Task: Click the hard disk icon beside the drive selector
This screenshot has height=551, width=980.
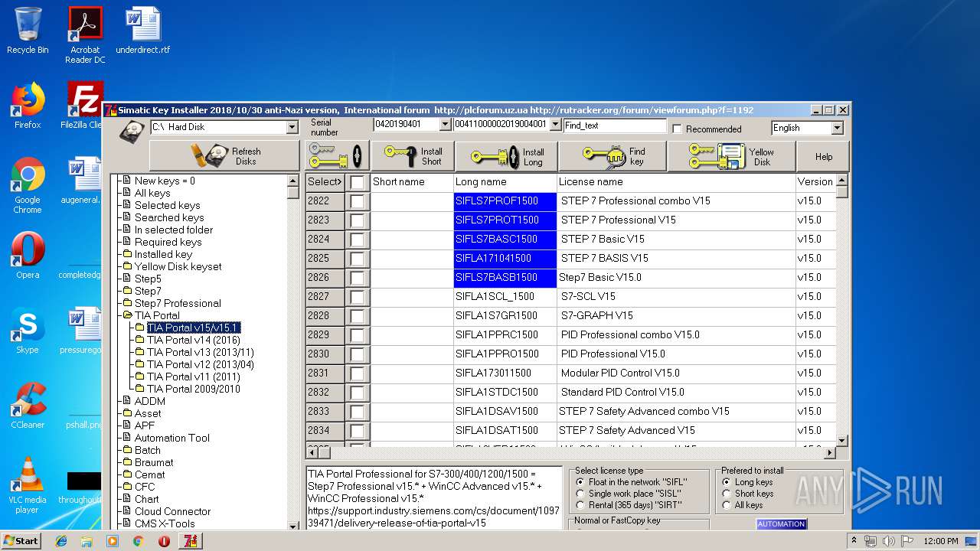Action: click(x=132, y=130)
